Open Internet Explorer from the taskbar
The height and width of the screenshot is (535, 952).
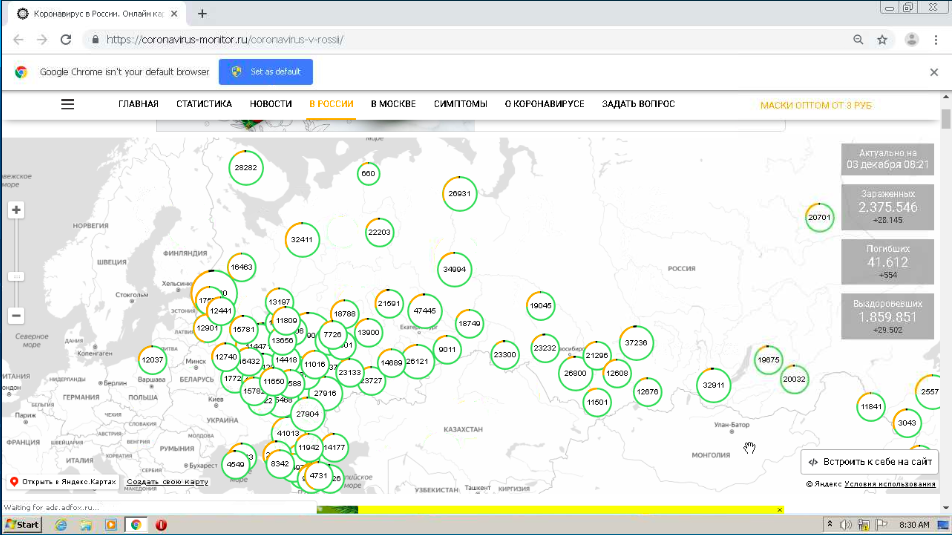pos(61,525)
